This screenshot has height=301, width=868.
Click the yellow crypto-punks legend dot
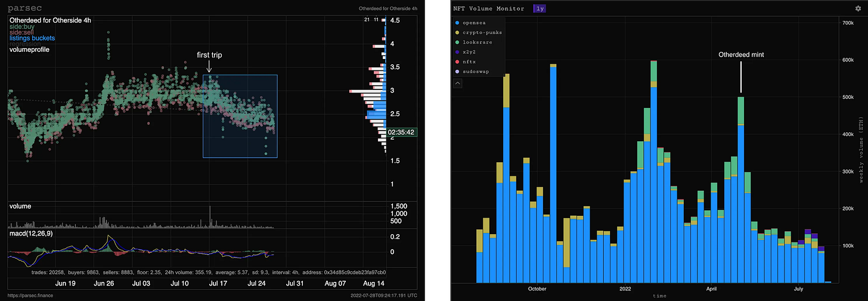[457, 32]
